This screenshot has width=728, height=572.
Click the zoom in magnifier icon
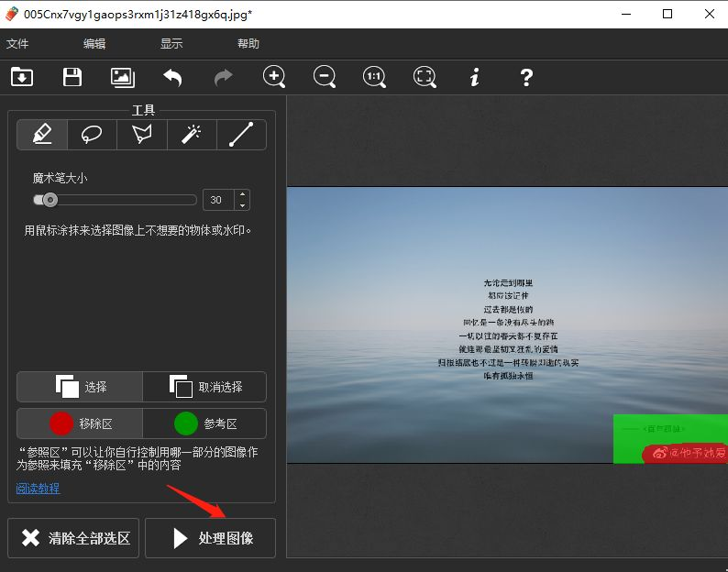pyautogui.click(x=274, y=77)
